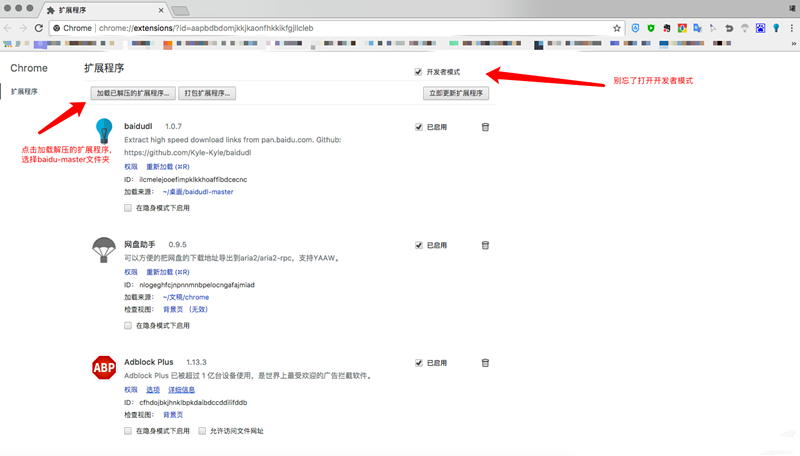
Task: Click the baidudl version 1.0.7 text
Action: click(173, 126)
